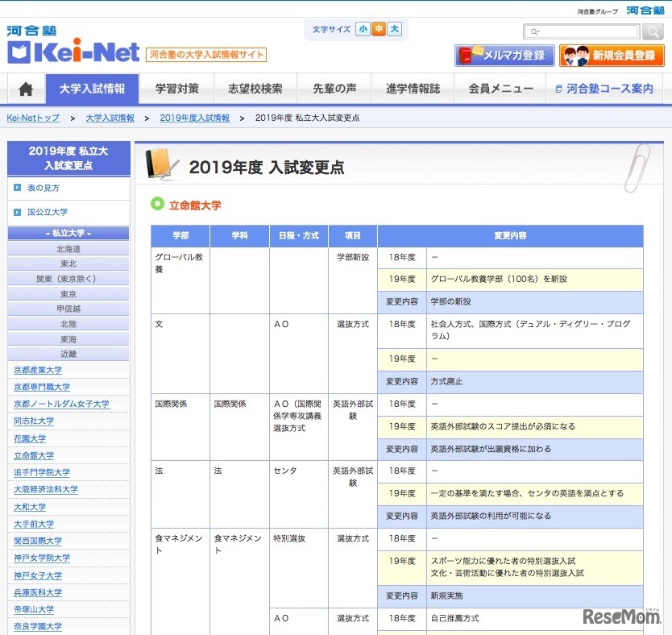Expand the 国公立大学 sidebar section
The width and height of the screenshot is (672, 635).
tap(48, 212)
